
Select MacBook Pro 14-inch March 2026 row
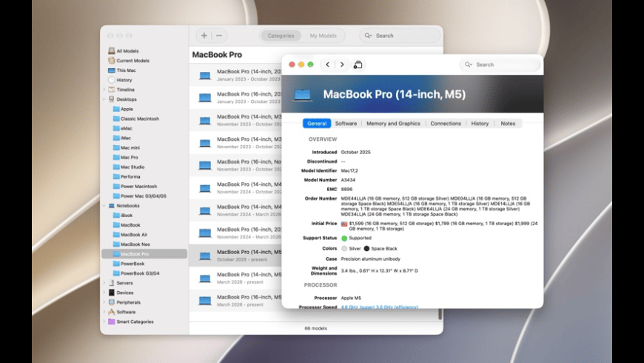coord(235,278)
